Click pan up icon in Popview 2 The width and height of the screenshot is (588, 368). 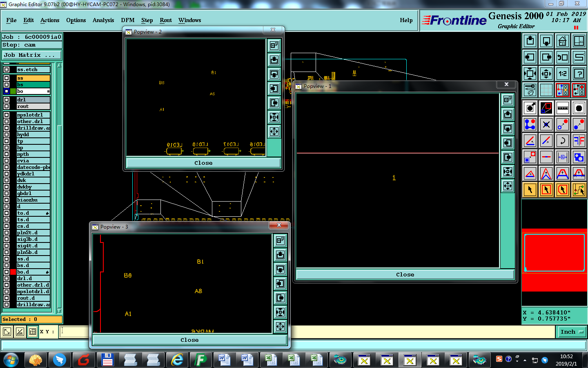(x=274, y=60)
